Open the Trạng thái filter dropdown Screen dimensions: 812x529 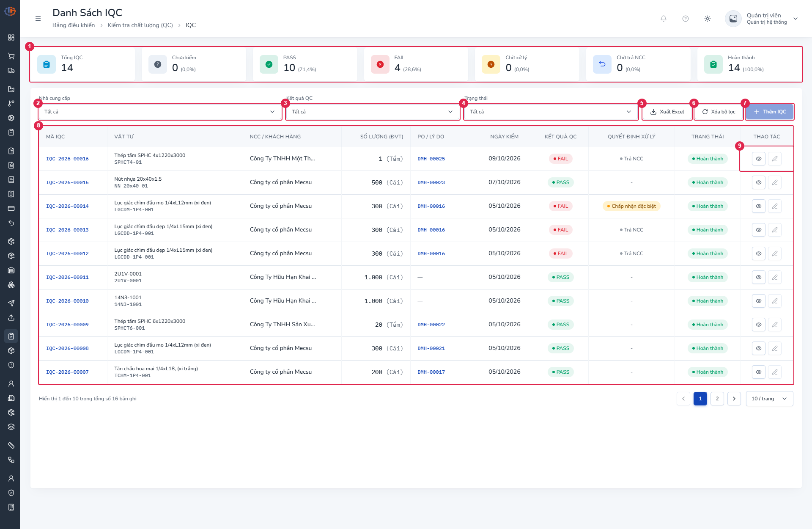[551, 112]
